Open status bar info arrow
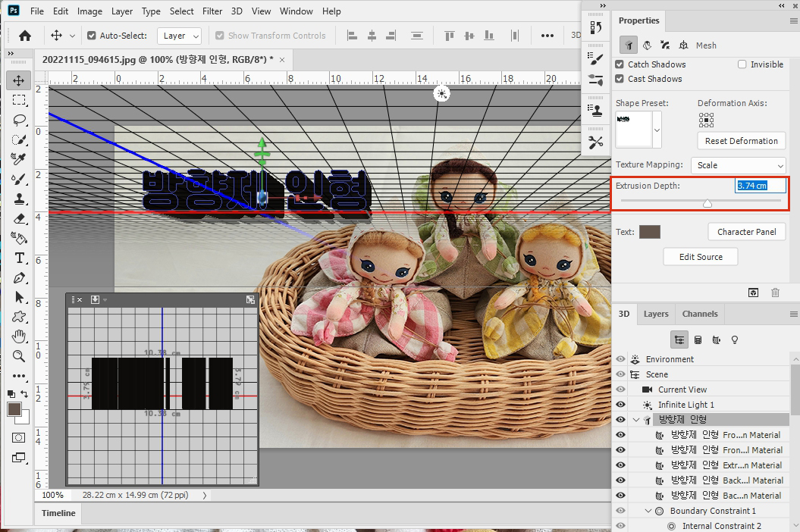The image size is (800, 532). click(204, 496)
